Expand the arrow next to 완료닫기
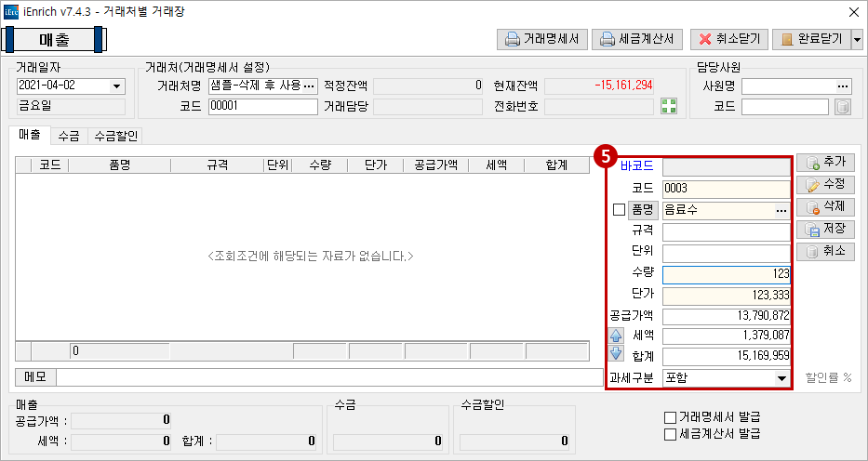Screen dimensions: 868x461 tap(857, 39)
